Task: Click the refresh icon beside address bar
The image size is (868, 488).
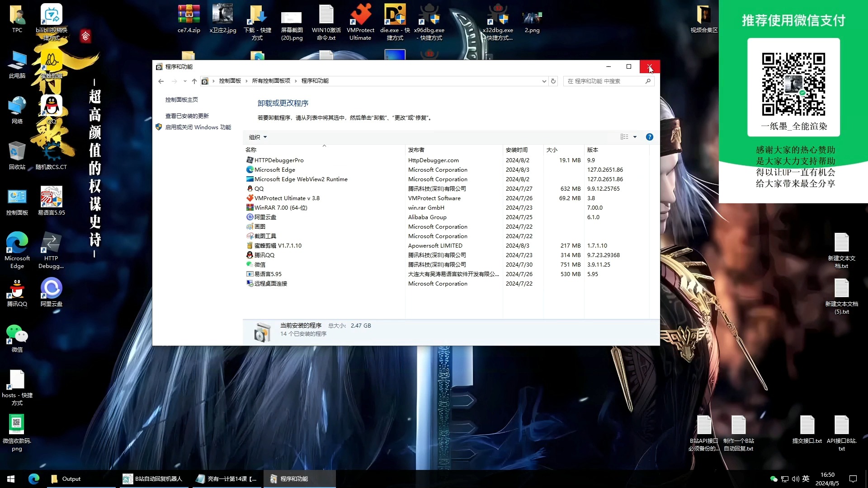Action: click(x=553, y=81)
